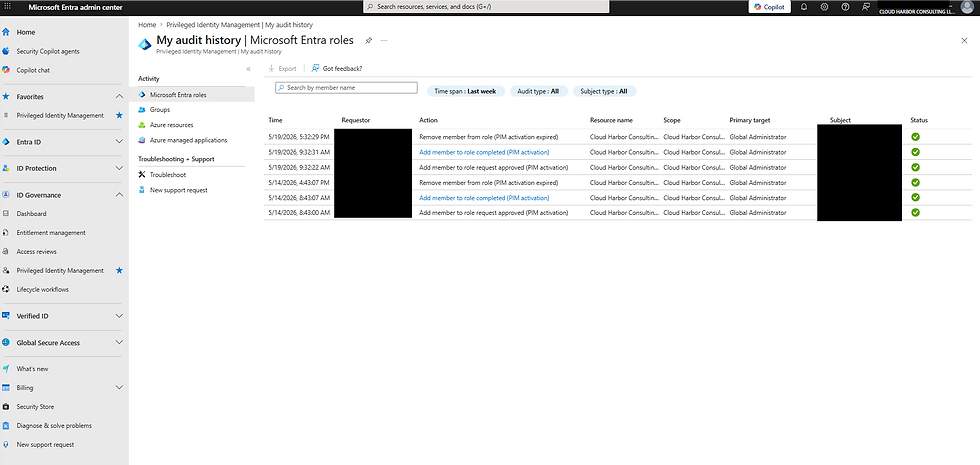Expand the ID Protection section
Image resolution: width=980 pixels, height=465 pixels.
click(x=119, y=168)
